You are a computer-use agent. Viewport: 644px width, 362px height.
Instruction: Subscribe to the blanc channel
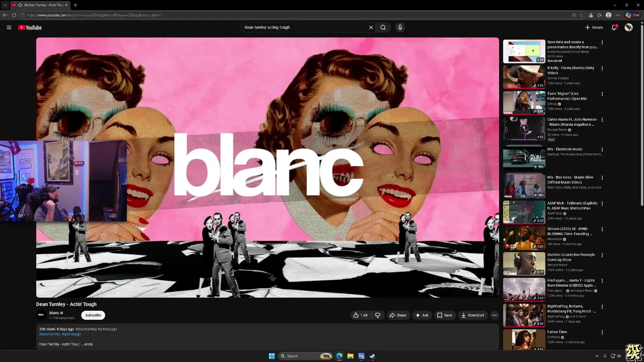[x=93, y=315]
